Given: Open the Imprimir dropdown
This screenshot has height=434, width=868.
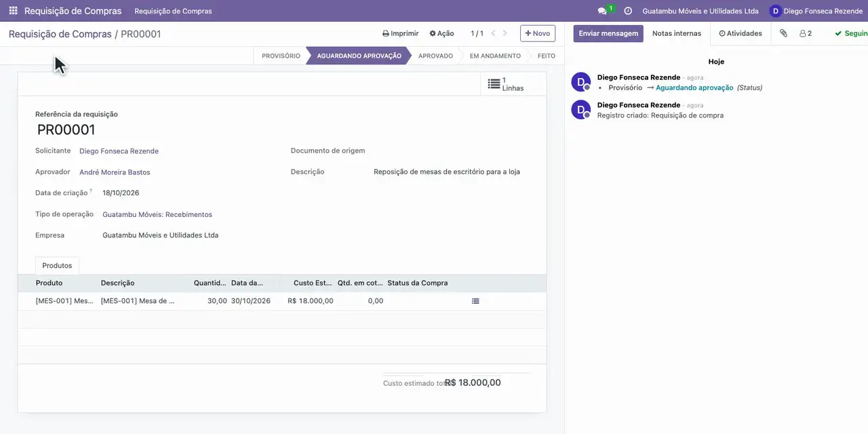Looking at the screenshot, I should [x=400, y=33].
